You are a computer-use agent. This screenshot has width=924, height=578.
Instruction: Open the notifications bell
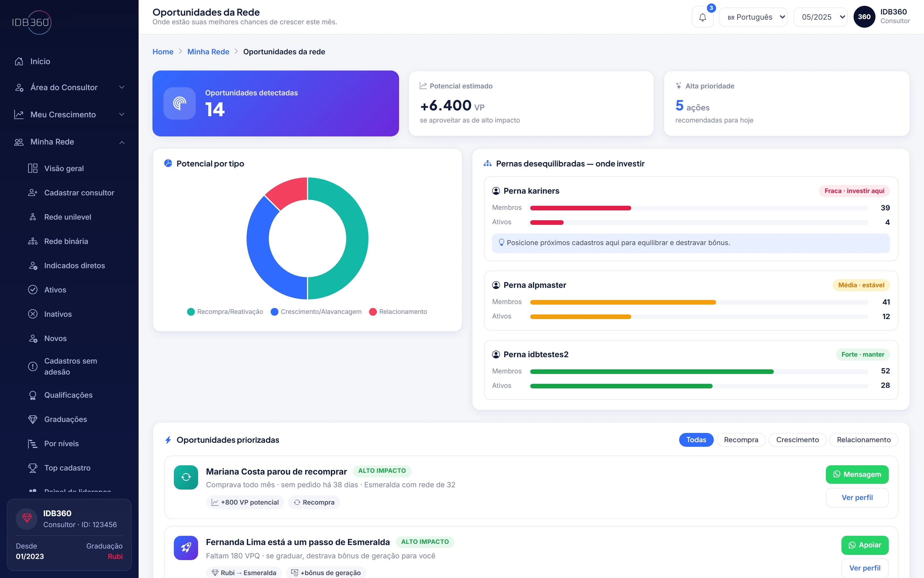click(x=703, y=17)
